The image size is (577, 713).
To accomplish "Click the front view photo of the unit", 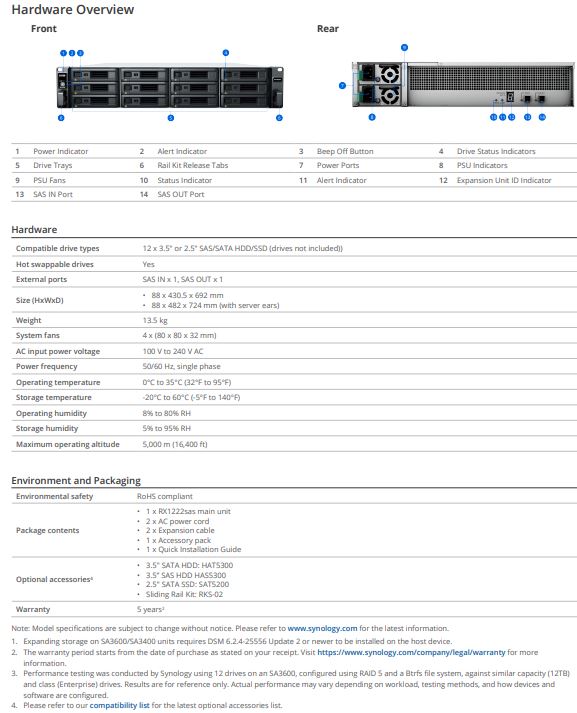I will (x=170, y=87).
